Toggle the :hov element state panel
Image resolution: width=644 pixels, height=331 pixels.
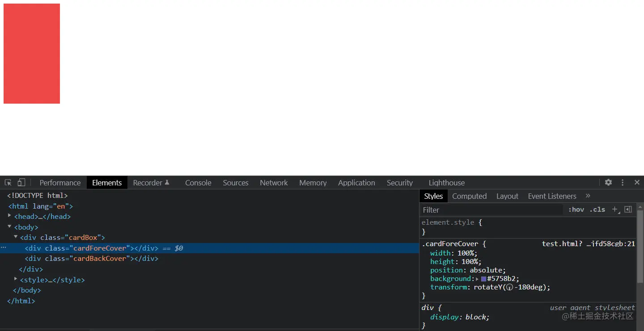pos(576,209)
